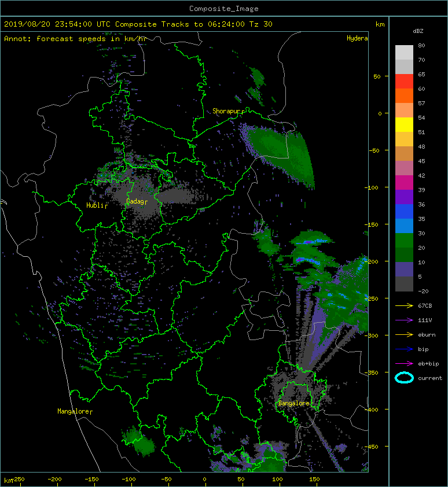Pick the red swatch in dBZ legend

point(404,82)
